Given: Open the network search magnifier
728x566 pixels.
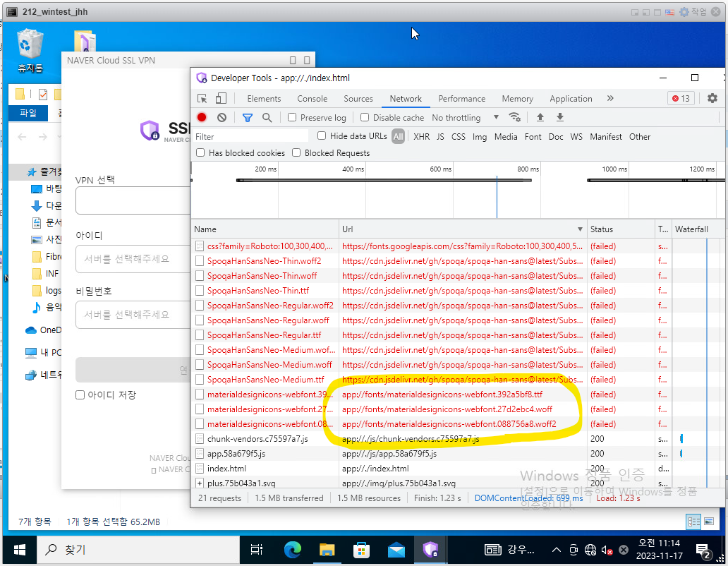Looking at the screenshot, I should point(267,118).
